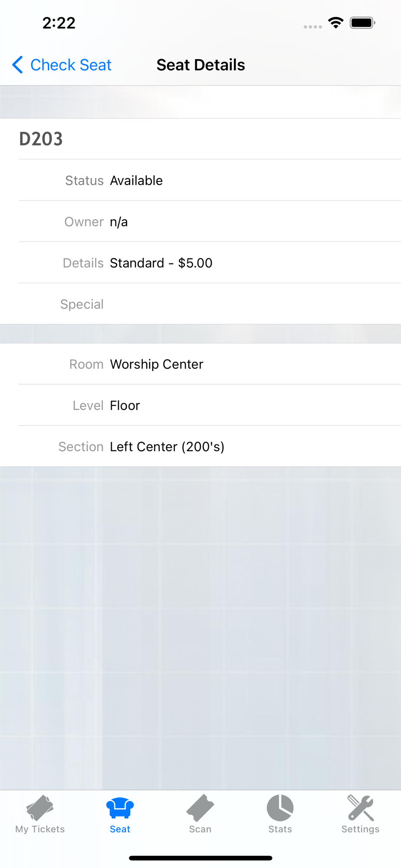Image resolution: width=401 pixels, height=868 pixels.
Task: Tap the Wi-Fi status icon
Action: tap(336, 23)
